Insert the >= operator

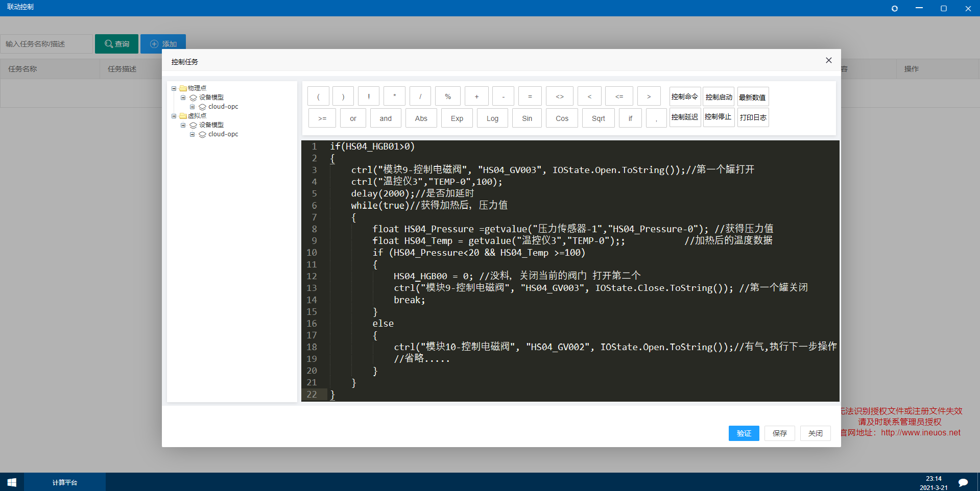[322, 118]
